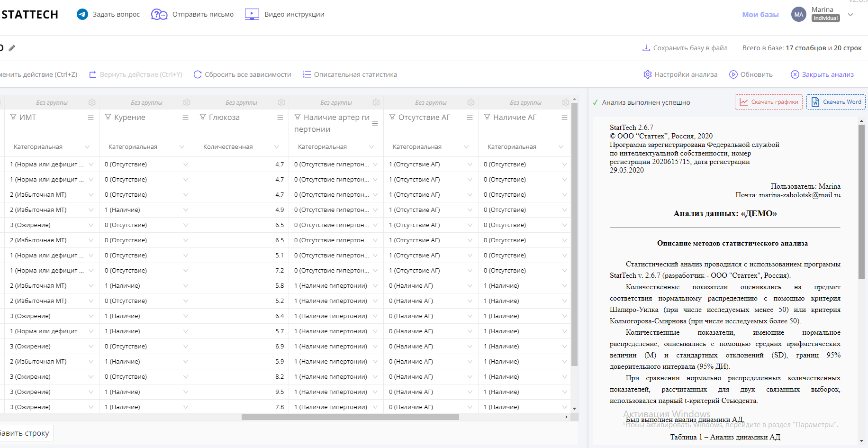Download the report via Скачать Word
Screen dimensions: 868x448
[x=836, y=102]
